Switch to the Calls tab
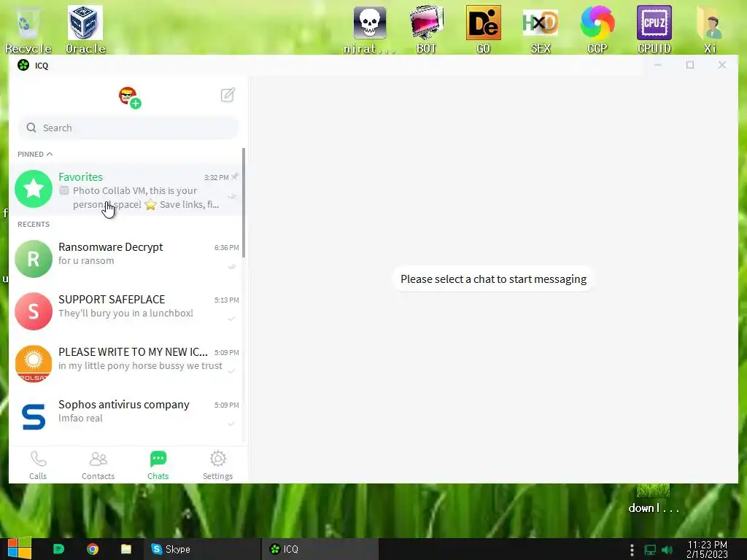The width and height of the screenshot is (747, 560). pyautogui.click(x=38, y=465)
